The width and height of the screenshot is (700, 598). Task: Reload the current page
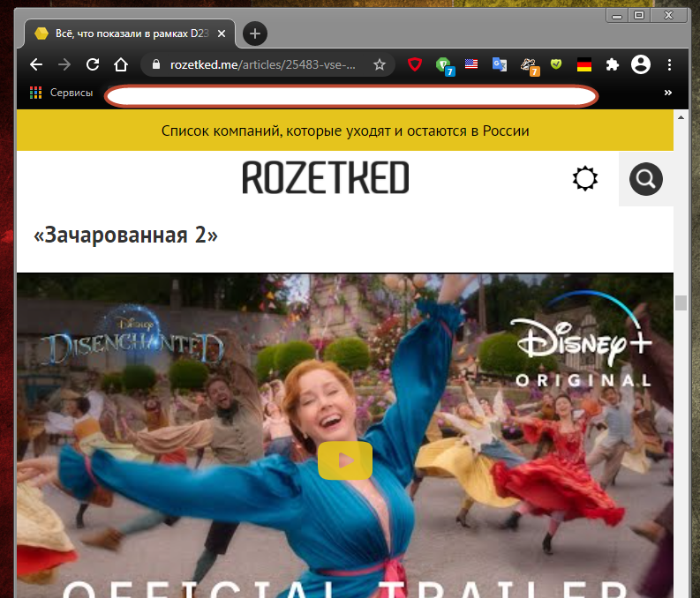tap(93, 65)
